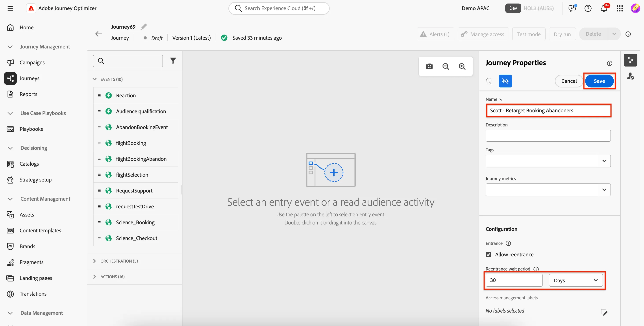
Task: Click the user profile avatar
Action: coord(635,8)
